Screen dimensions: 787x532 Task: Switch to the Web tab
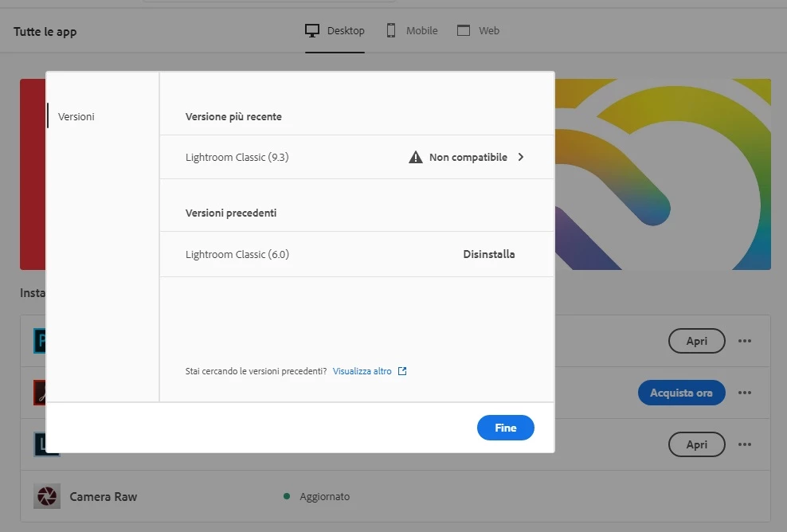tap(478, 30)
